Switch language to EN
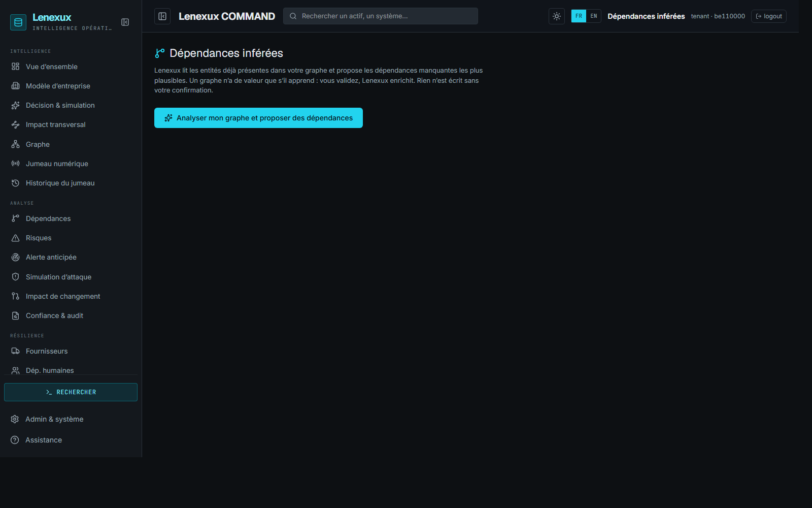This screenshot has width=812, height=508. click(594, 16)
